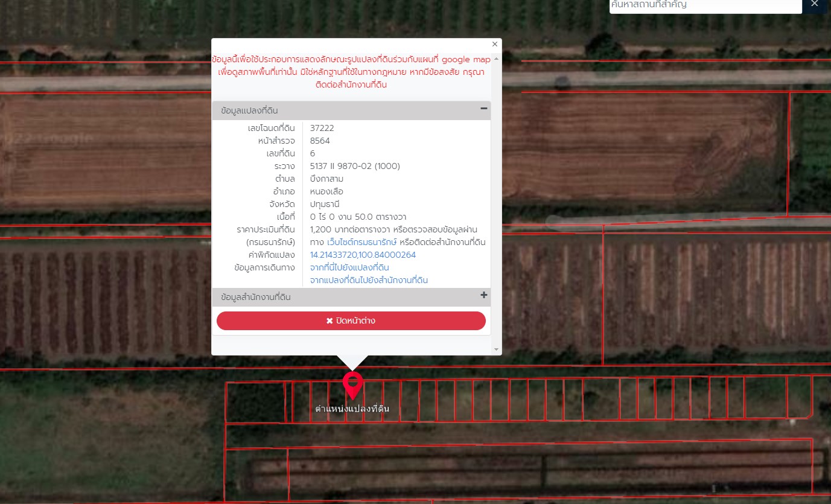The image size is (831, 504).
Task: Focus the ค้นหาสถานที่สำคัญ search field
Action: coord(705,5)
